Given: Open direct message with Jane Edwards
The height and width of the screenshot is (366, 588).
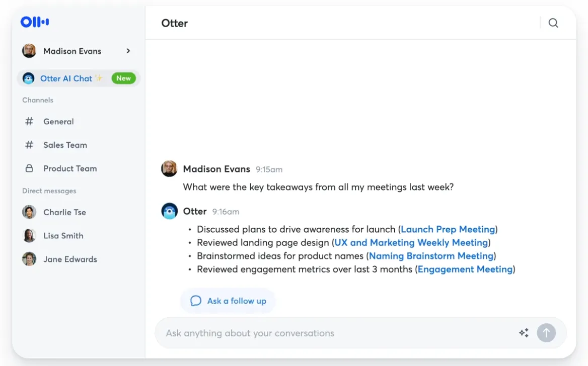Looking at the screenshot, I should (70, 259).
